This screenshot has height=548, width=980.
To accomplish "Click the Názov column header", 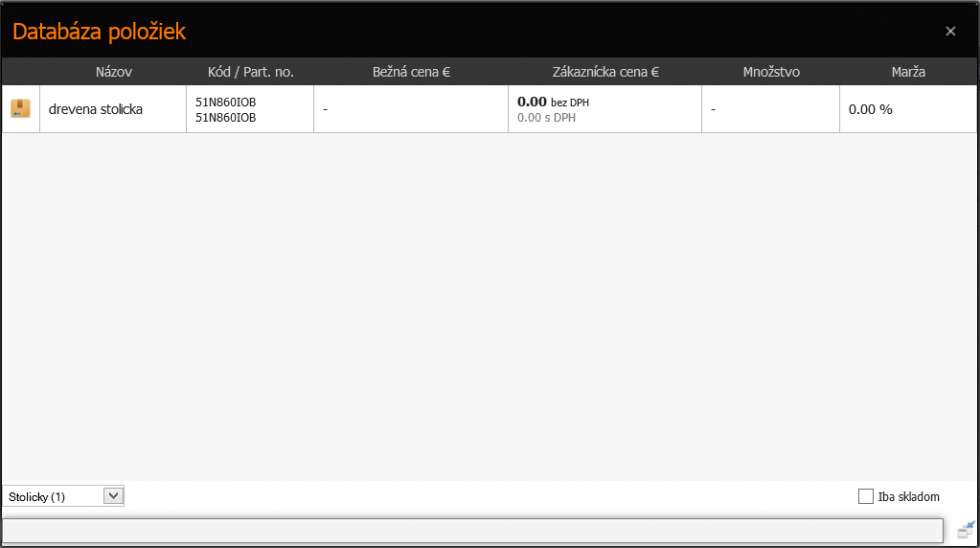I will click(114, 72).
